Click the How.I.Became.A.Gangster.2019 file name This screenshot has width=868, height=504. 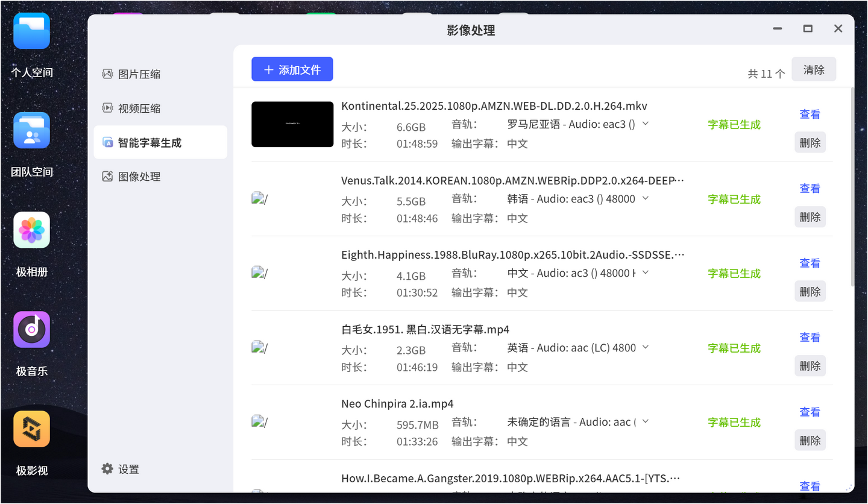click(x=511, y=478)
